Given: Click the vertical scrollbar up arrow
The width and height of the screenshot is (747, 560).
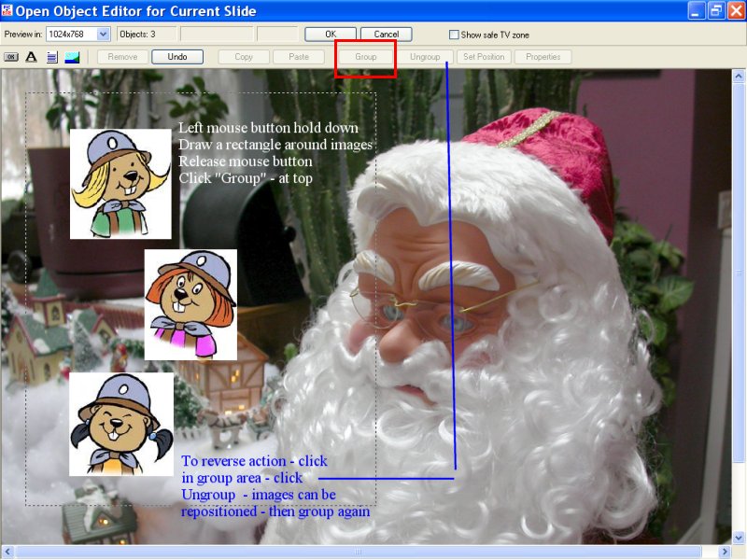Looking at the screenshot, I should point(739,77).
